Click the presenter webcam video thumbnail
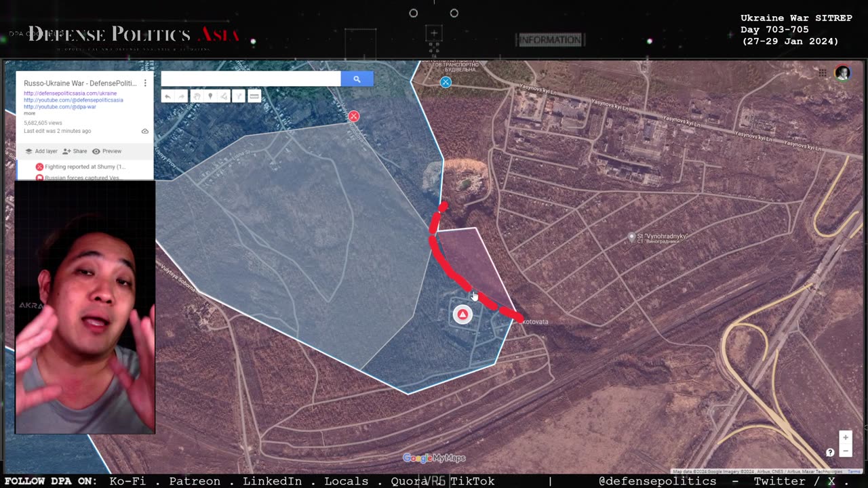Screen dimensions: 868x488 pyautogui.click(x=85, y=307)
